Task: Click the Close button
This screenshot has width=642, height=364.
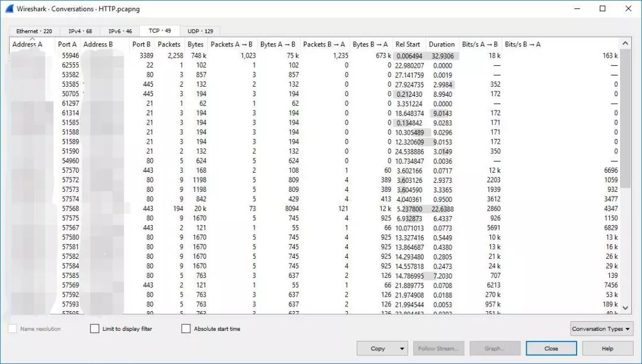Action: (x=551, y=349)
